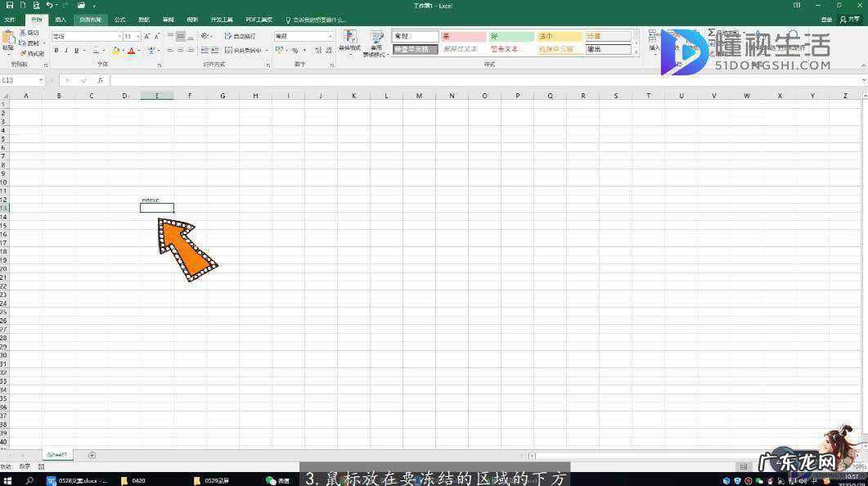Screen dimensions: 868x486
Task: Expand the Name Box dropdown arrow
Action: click(41, 80)
